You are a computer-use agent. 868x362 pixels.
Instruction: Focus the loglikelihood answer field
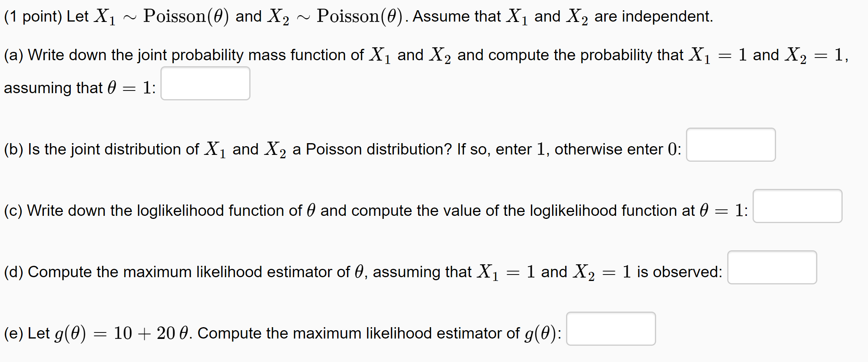pos(797,206)
